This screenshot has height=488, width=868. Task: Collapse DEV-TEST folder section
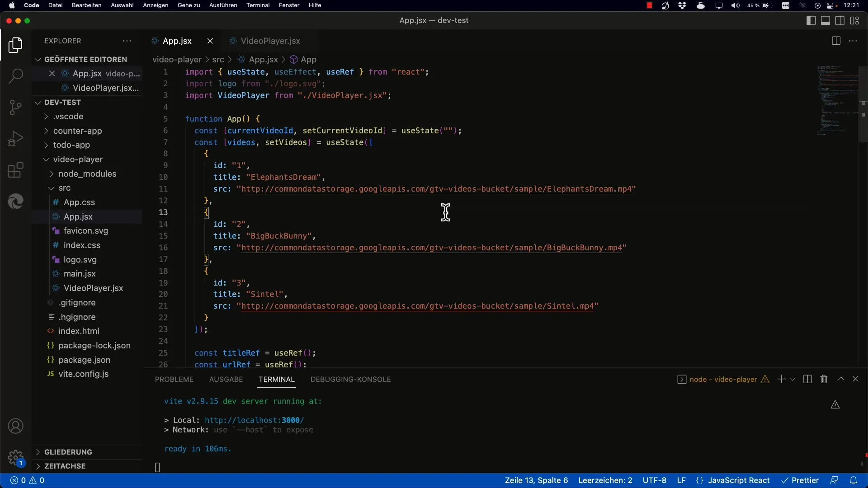pyautogui.click(x=87, y=102)
